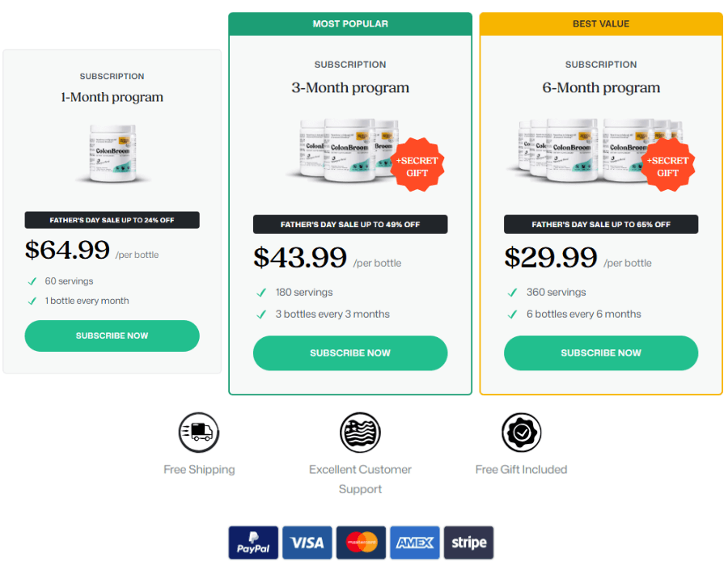Screen dimensions: 728x566
Task: Subscribe to the 6-Month program
Action: [x=601, y=353]
